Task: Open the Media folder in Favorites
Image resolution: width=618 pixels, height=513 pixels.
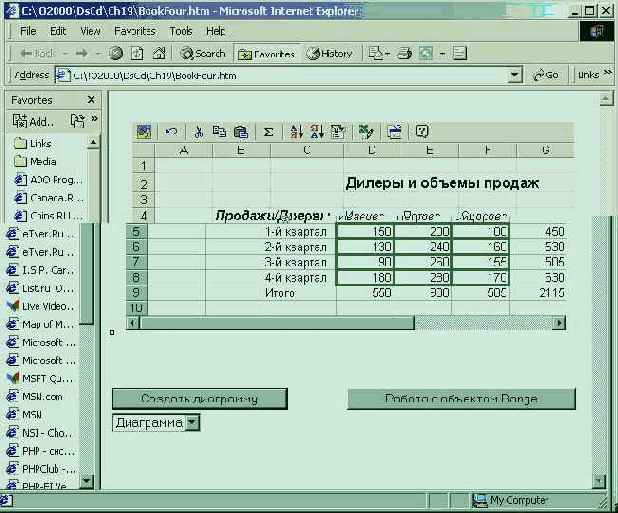Action: 42,161
